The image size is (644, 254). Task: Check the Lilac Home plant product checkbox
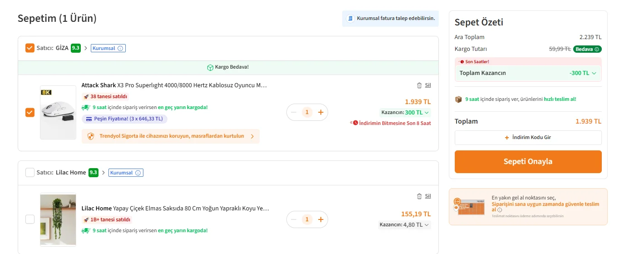30,219
